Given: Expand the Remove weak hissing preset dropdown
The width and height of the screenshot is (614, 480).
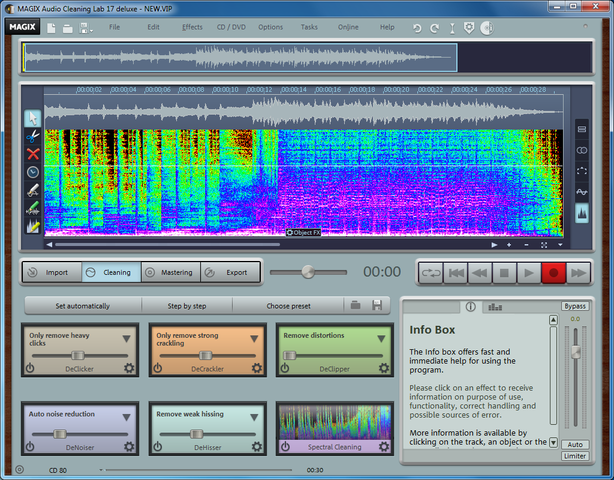Looking at the screenshot, I should (254, 417).
